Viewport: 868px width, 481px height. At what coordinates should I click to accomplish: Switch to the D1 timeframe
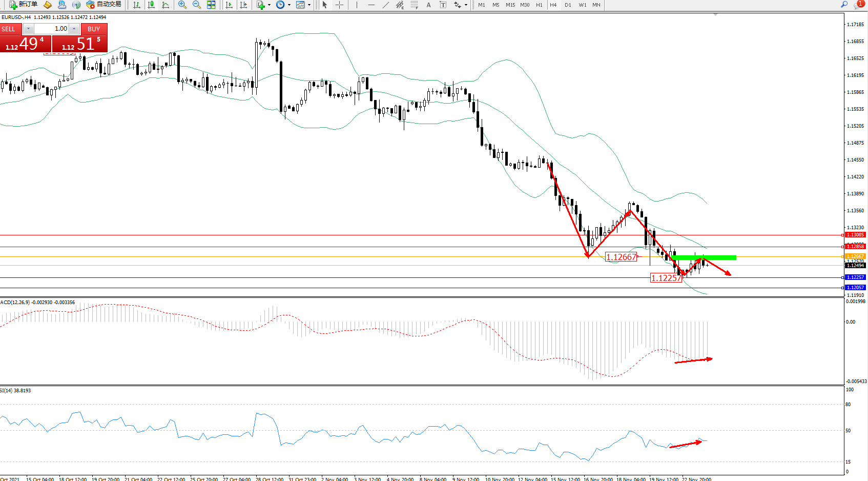568,5
